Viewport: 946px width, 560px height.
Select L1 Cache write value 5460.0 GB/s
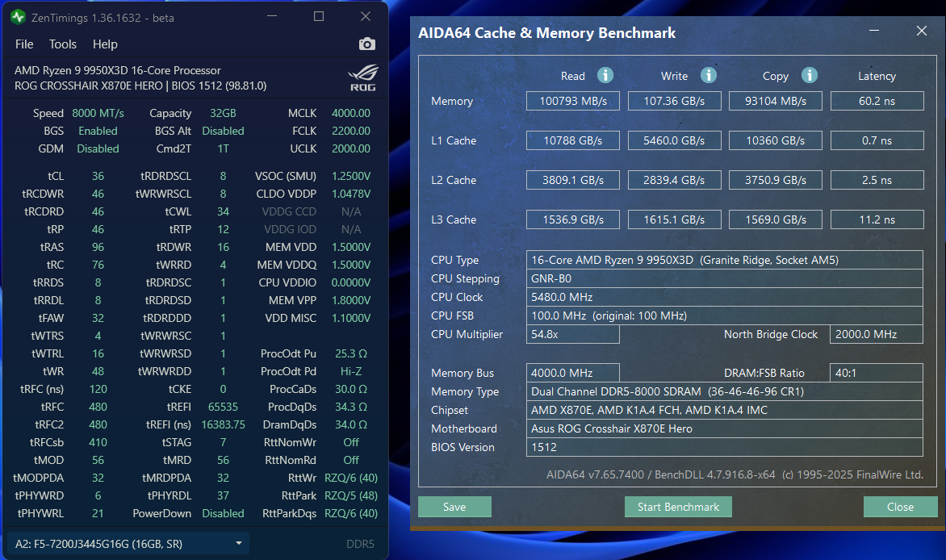click(675, 140)
